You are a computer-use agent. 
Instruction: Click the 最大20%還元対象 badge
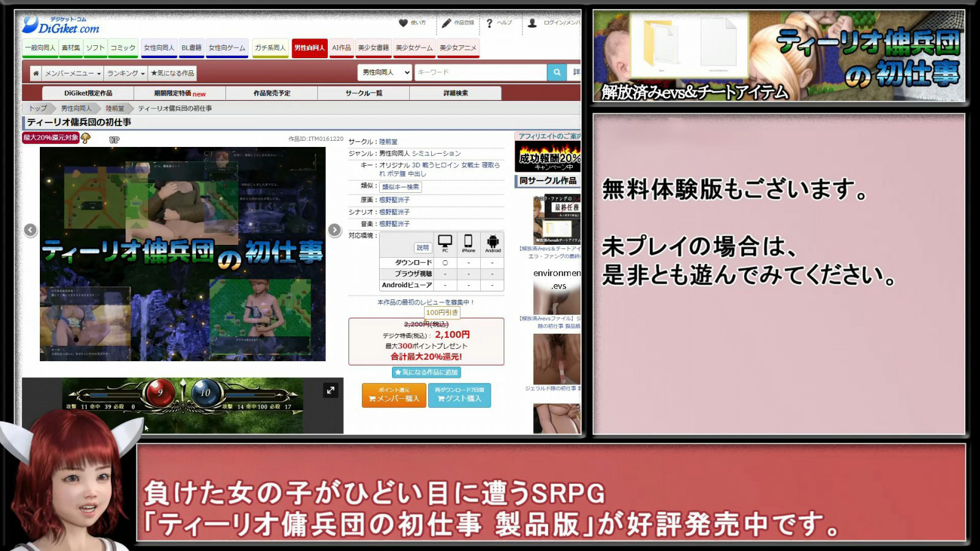[x=51, y=138]
